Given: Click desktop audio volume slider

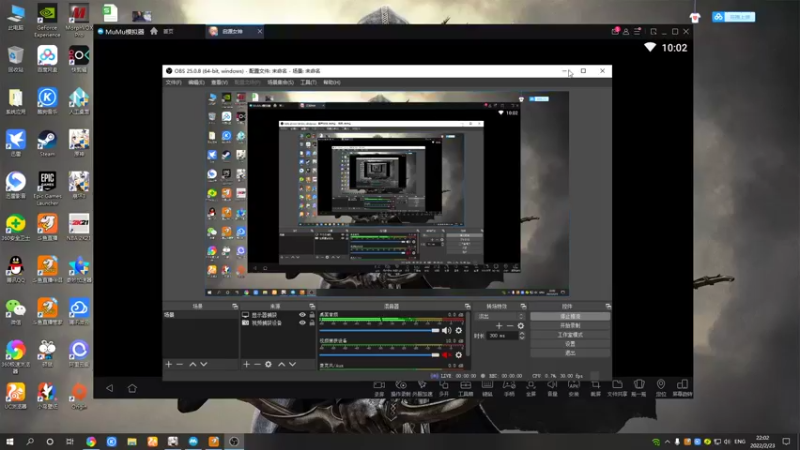Looking at the screenshot, I should [379, 331].
